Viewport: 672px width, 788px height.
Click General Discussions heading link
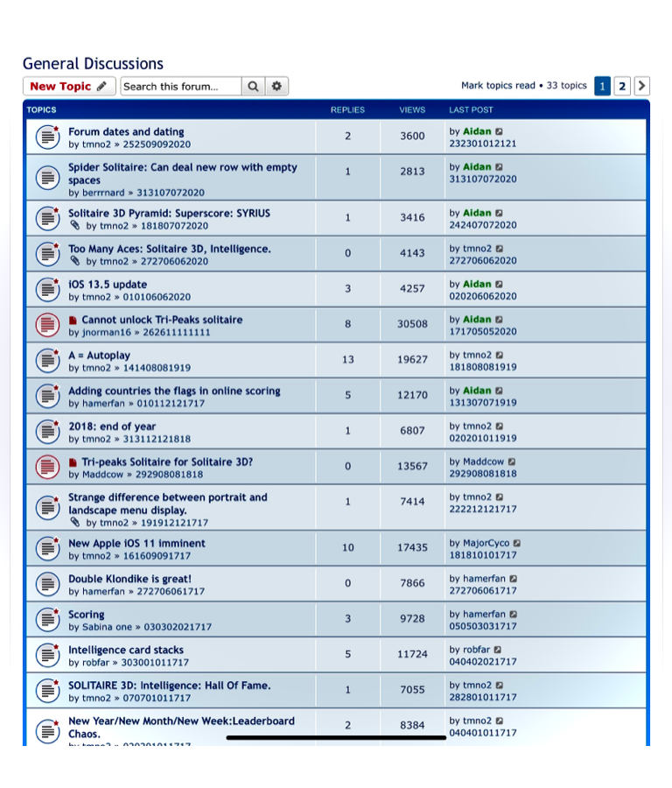point(93,64)
